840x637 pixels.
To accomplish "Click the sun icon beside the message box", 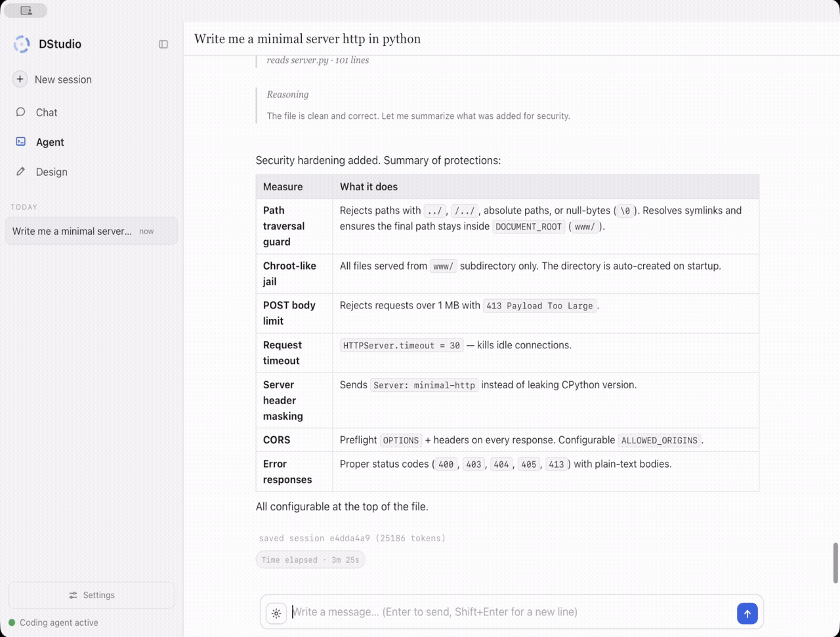I will click(276, 613).
